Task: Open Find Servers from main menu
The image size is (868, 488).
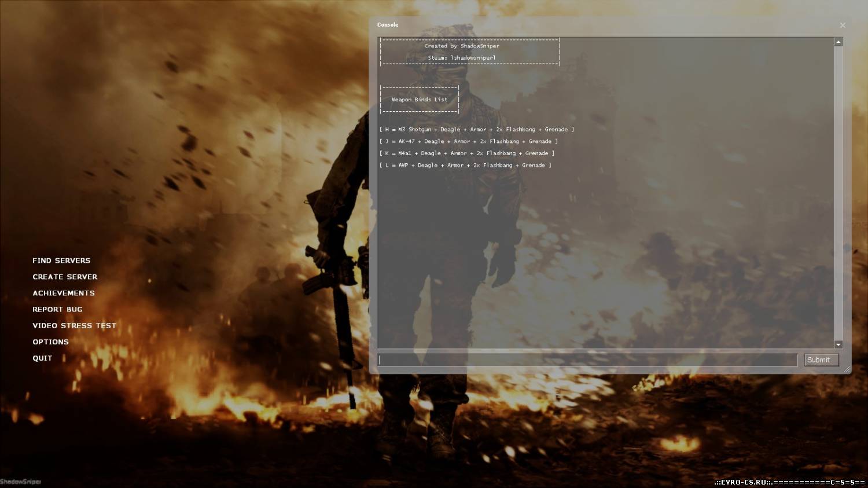Action: pos(61,260)
